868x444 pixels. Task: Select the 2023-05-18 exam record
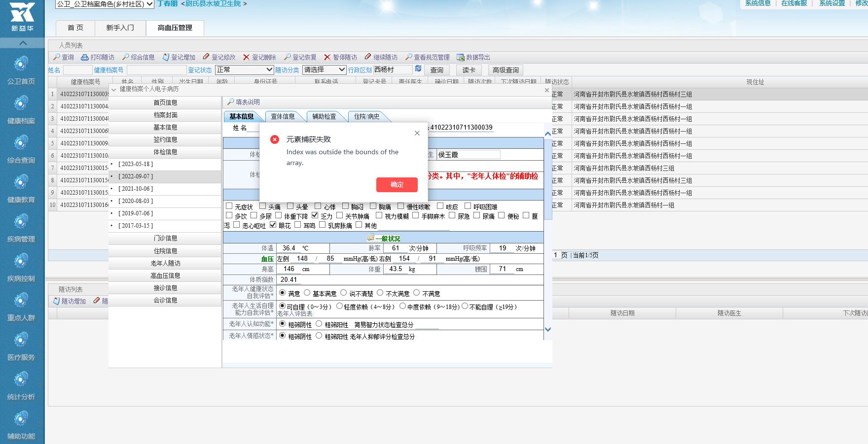pyautogui.click(x=136, y=164)
